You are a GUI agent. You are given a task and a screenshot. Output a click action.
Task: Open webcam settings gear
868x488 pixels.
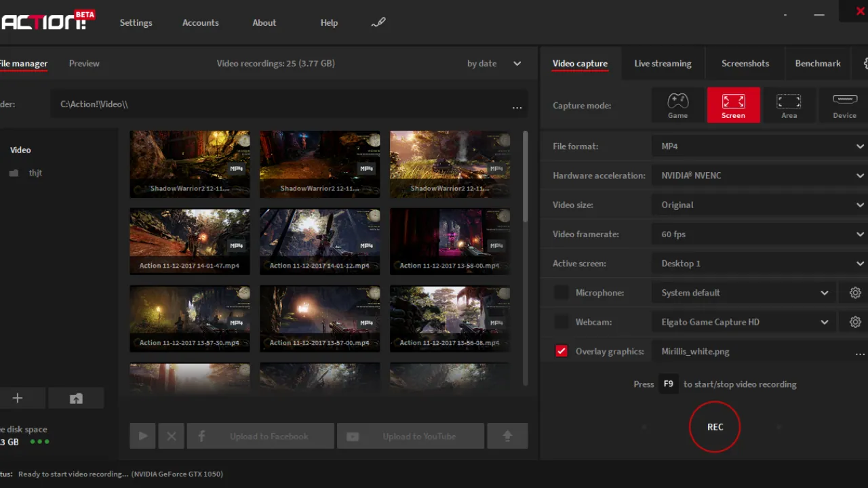(855, 322)
